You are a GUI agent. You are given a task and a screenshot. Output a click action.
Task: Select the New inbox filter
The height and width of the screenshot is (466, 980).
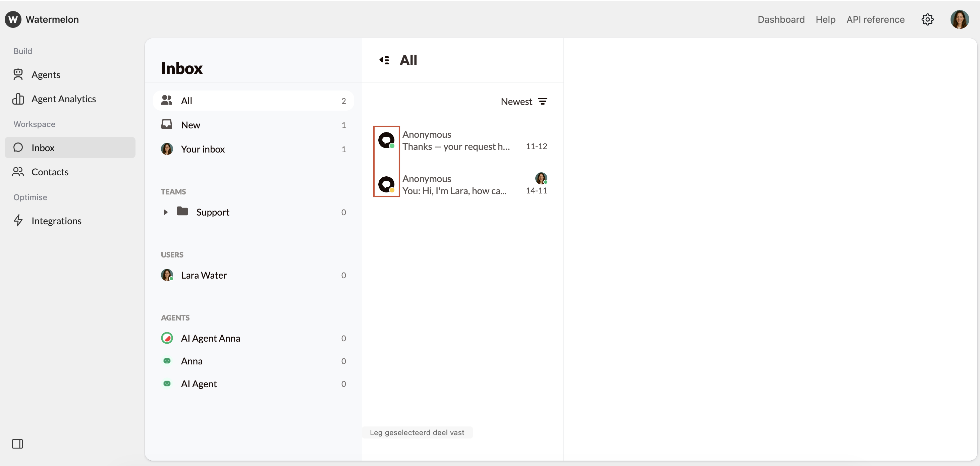pyautogui.click(x=190, y=125)
